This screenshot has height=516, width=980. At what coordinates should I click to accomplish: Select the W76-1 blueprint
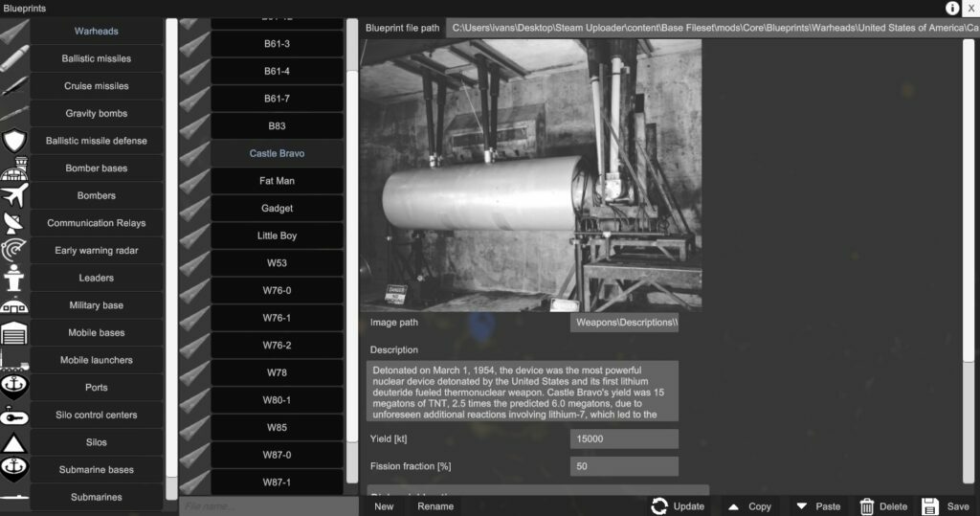tap(277, 319)
